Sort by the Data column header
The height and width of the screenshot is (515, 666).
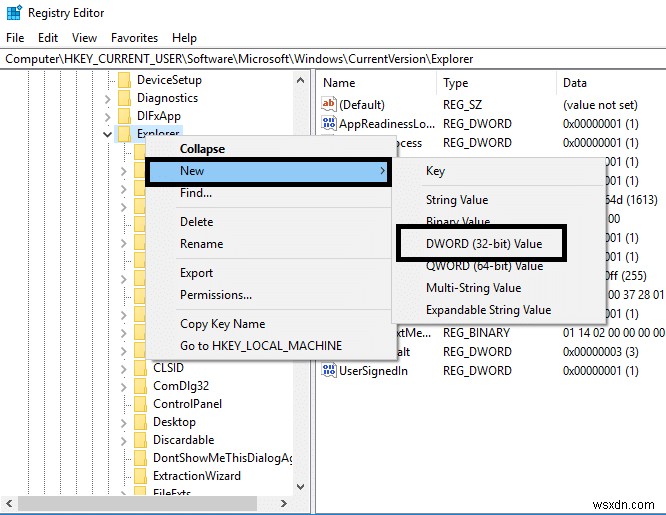pos(611,83)
